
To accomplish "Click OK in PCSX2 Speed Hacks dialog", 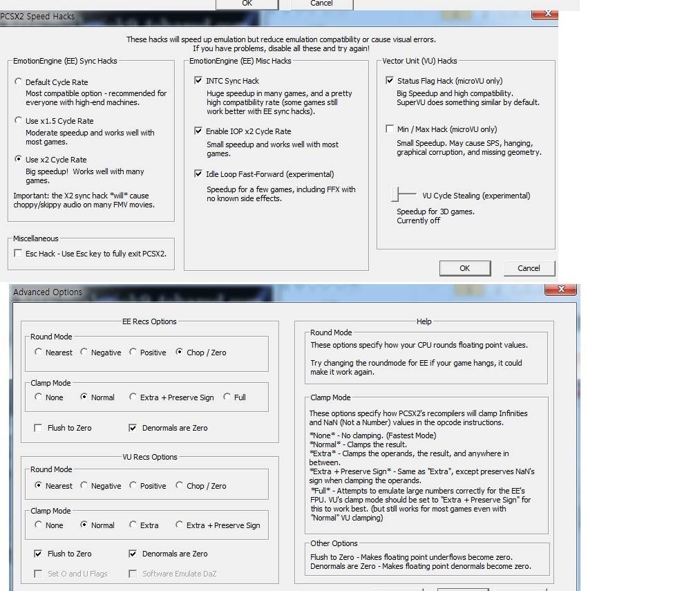I will coord(465,268).
